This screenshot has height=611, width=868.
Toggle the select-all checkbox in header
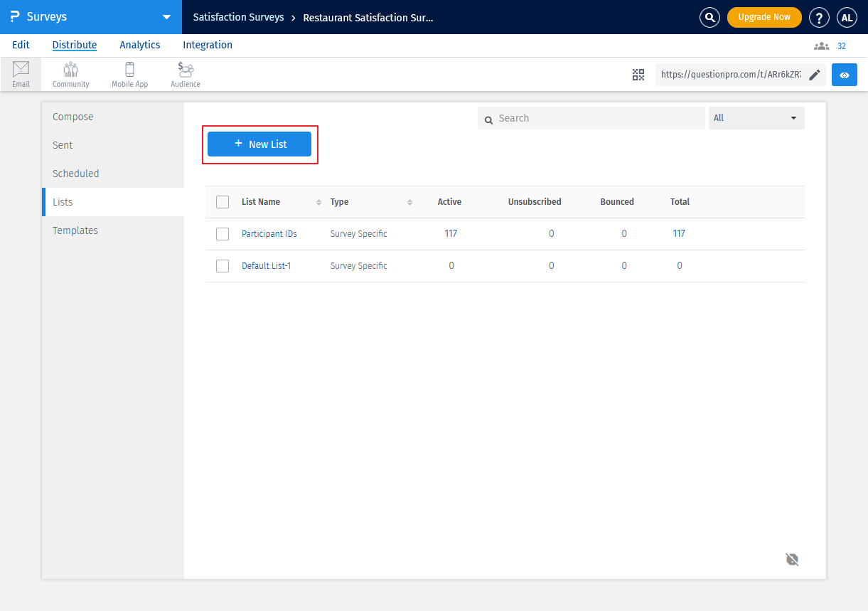coord(223,202)
